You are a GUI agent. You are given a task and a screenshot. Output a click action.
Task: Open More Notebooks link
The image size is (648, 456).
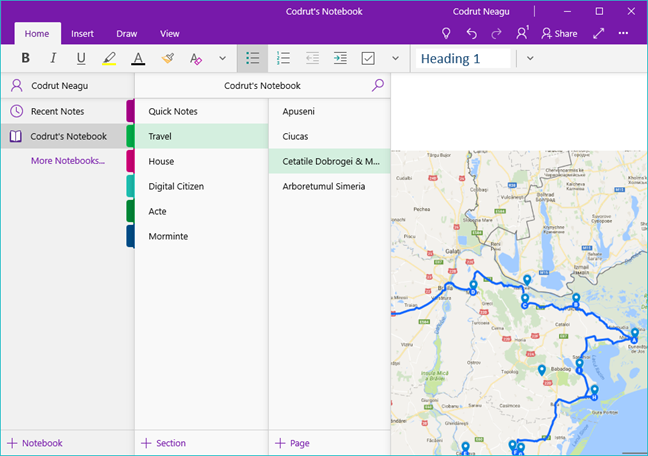coord(68,161)
